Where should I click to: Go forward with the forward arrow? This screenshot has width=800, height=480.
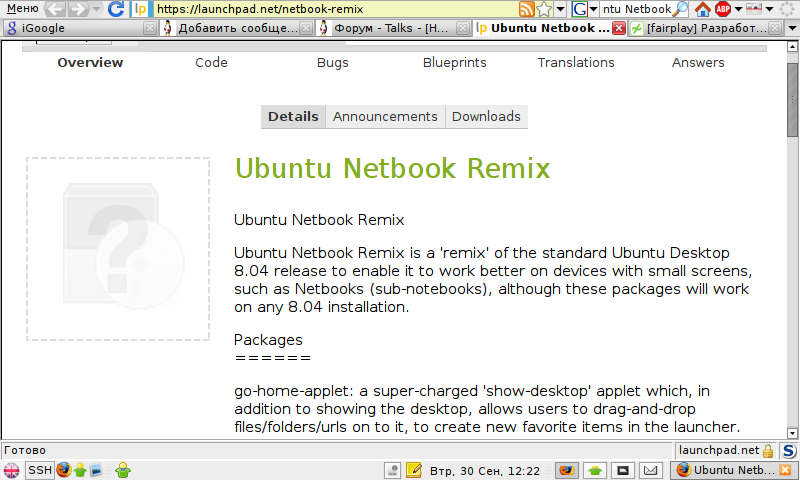pos(78,9)
